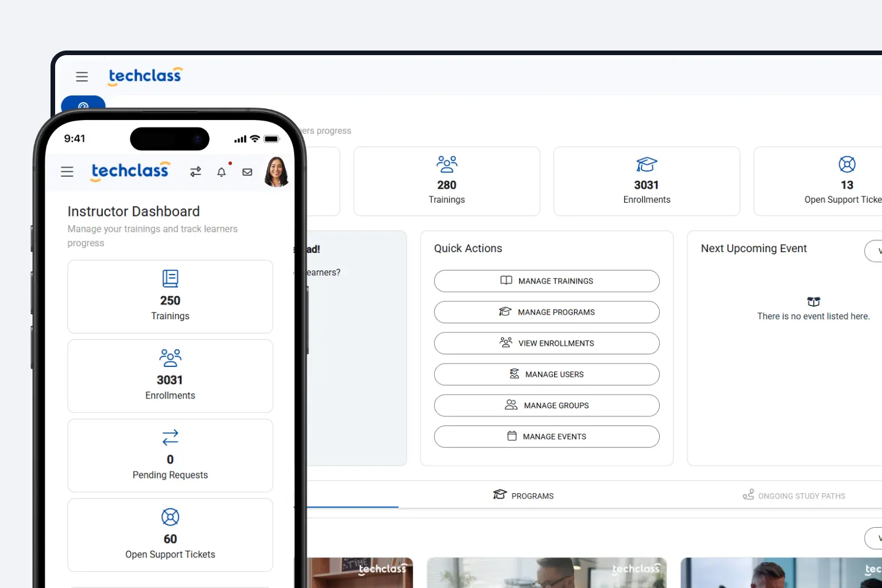882x588 pixels.
Task: Open the phone navigation hamburger menu
Action: coord(67,172)
